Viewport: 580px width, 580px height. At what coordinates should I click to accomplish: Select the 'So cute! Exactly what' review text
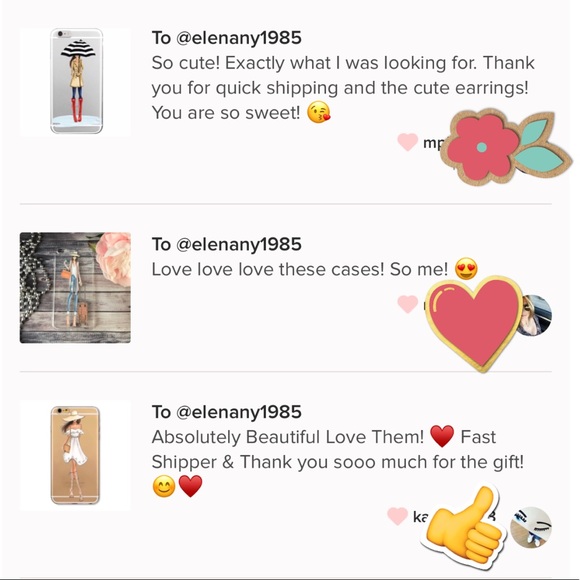coord(343,88)
